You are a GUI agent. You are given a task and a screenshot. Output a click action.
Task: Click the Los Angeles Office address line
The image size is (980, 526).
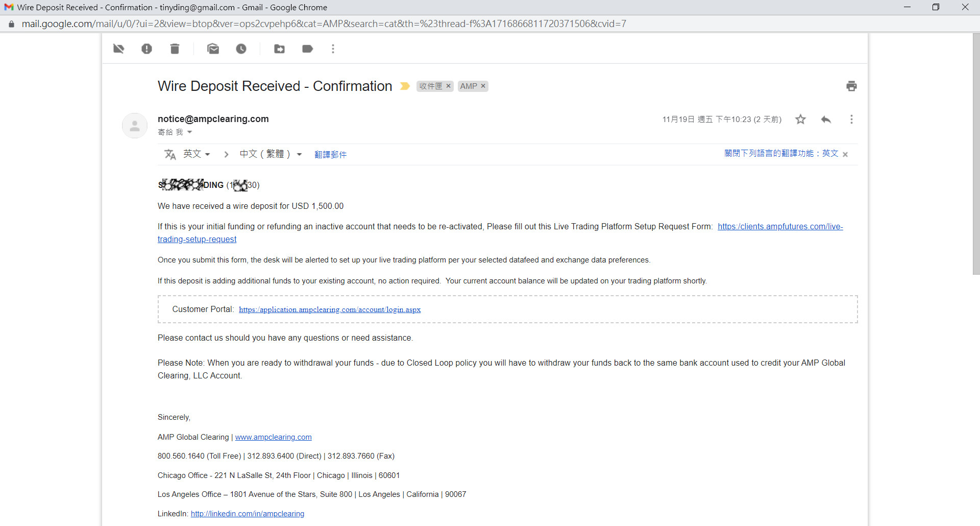312,494
